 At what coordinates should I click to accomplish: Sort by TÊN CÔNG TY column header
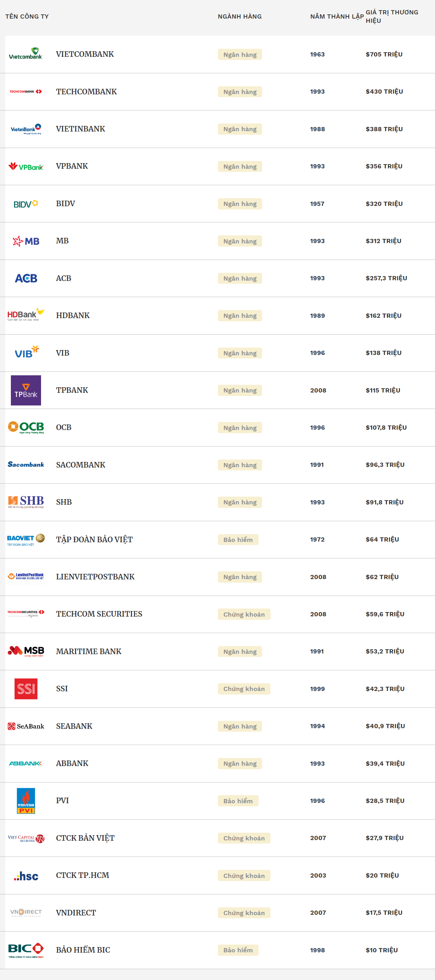27,16
